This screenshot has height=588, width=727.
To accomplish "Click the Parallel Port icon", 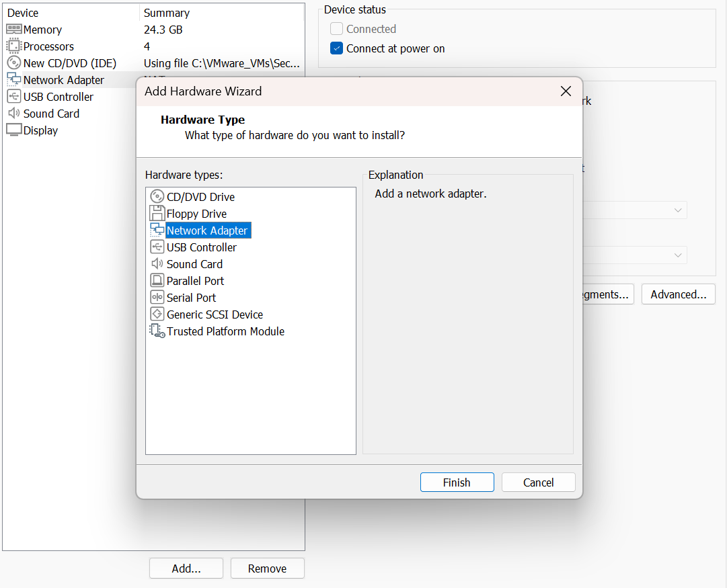I will click(x=157, y=281).
